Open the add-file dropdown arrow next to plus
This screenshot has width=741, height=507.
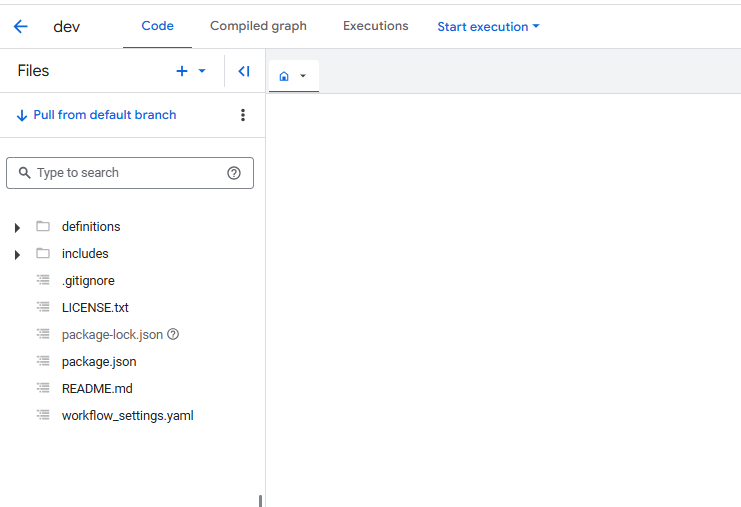tap(202, 71)
